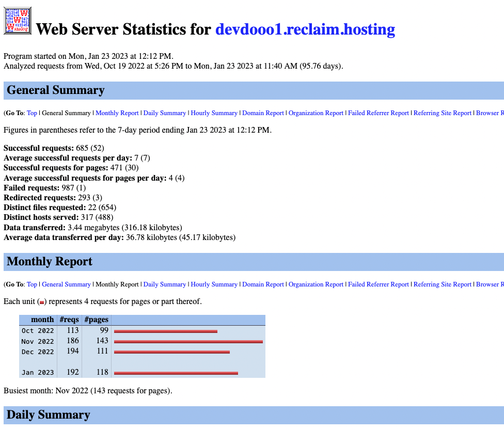The height and width of the screenshot is (431, 504).
Task: Click the 'Figures in parentheses' explanatory sentence
Action: [x=137, y=130]
